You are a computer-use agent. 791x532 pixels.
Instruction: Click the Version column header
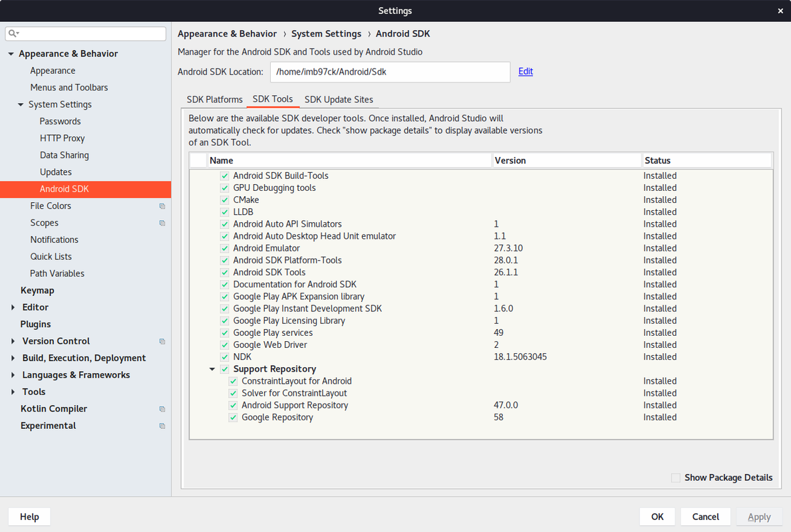click(567, 160)
